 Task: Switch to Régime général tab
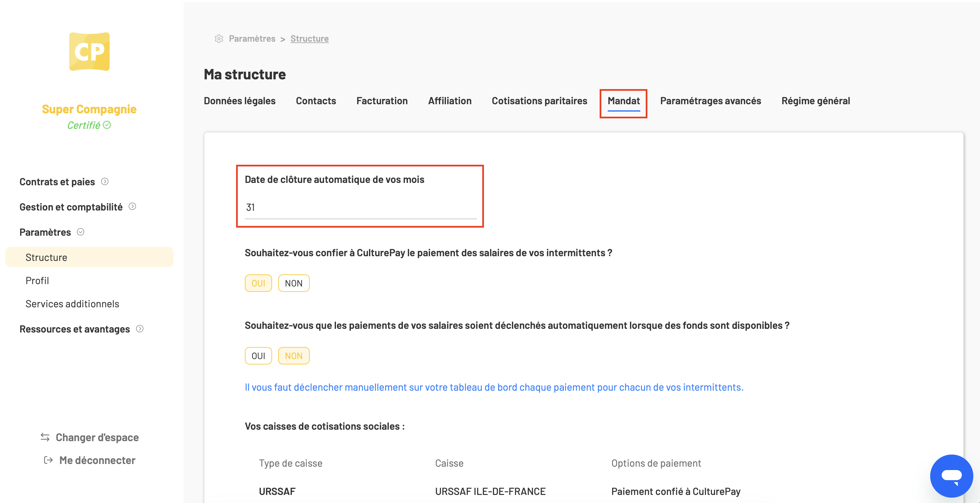[x=816, y=101]
